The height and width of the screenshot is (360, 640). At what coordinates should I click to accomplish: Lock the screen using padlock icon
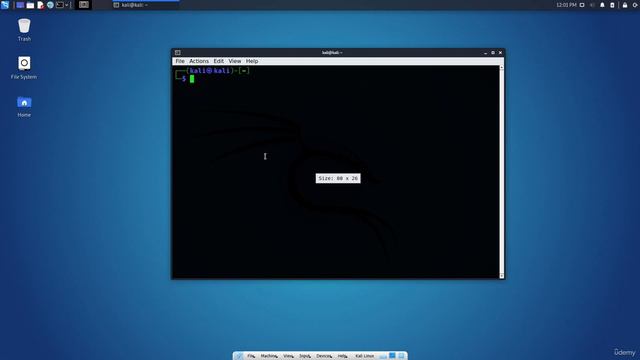tap(625, 5)
